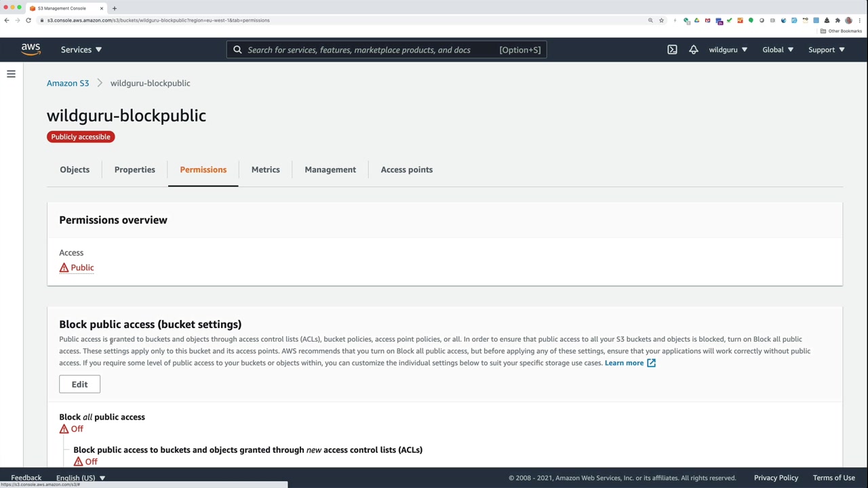Click the red warning icon beside Public

[x=64, y=268]
